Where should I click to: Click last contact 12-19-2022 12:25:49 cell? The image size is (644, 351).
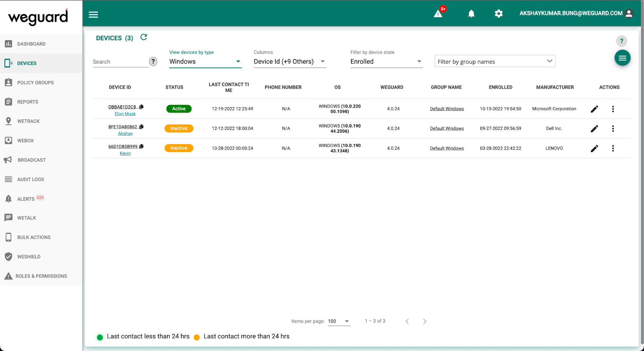[233, 109]
